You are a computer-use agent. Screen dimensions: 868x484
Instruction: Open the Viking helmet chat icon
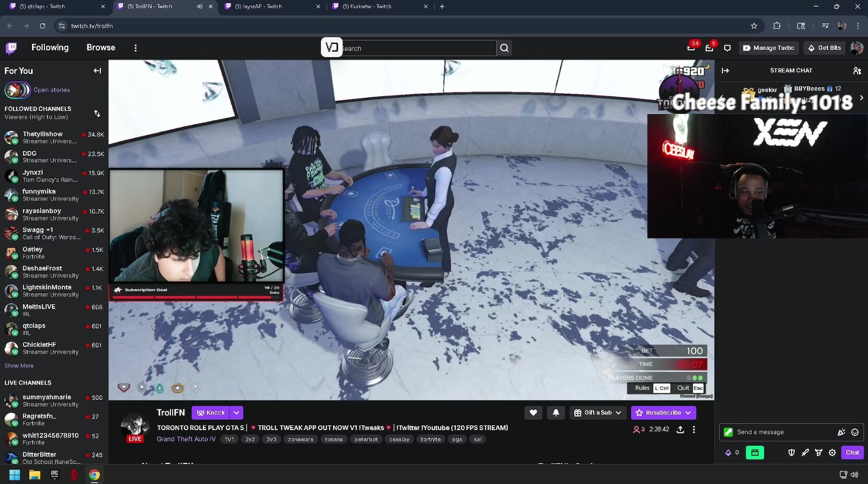pos(818,453)
